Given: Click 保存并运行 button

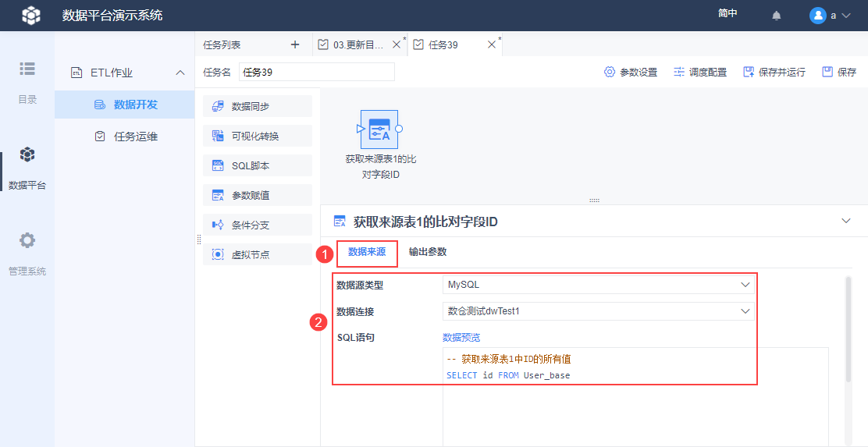Looking at the screenshot, I should (x=774, y=72).
